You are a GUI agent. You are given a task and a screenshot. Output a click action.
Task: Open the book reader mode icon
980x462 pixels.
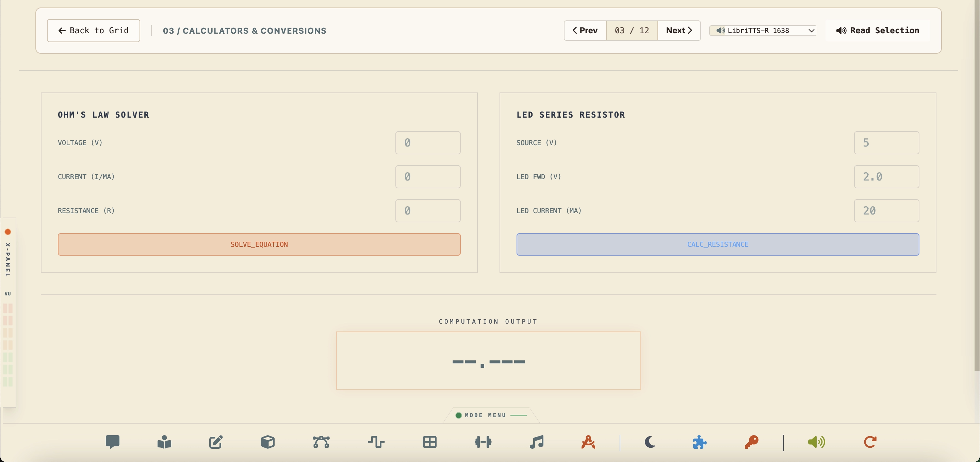164,442
